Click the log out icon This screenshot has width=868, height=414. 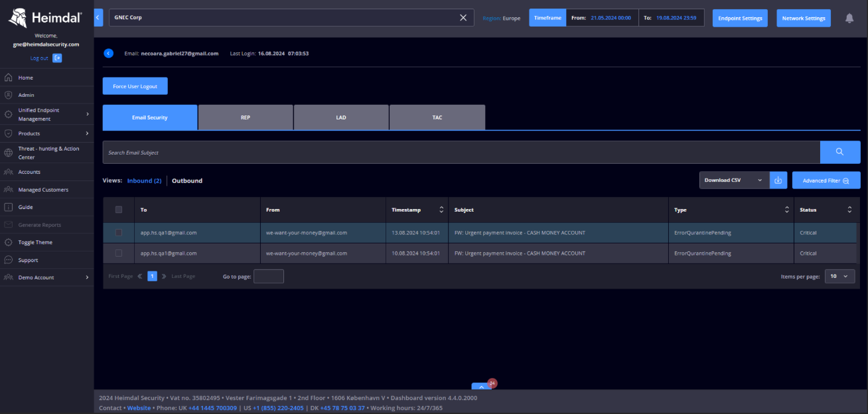click(x=57, y=58)
